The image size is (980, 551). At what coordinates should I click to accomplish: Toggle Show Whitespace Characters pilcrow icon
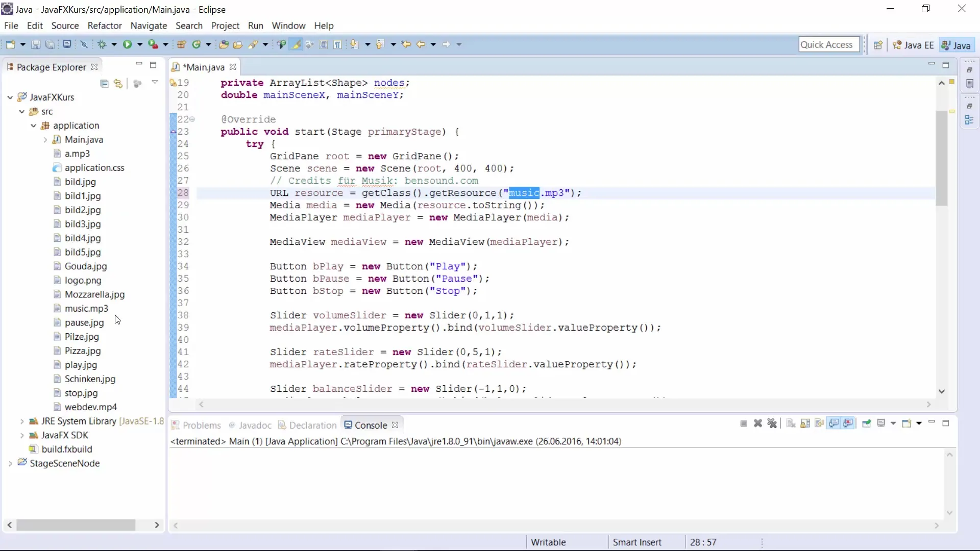click(x=337, y=44)
